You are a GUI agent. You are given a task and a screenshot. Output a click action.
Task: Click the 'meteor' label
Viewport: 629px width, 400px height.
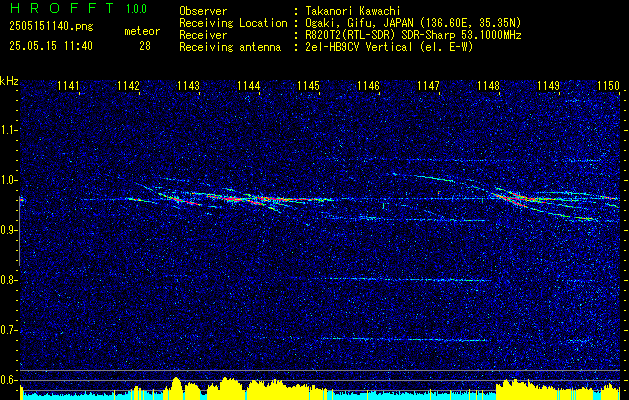pos(142,31)
